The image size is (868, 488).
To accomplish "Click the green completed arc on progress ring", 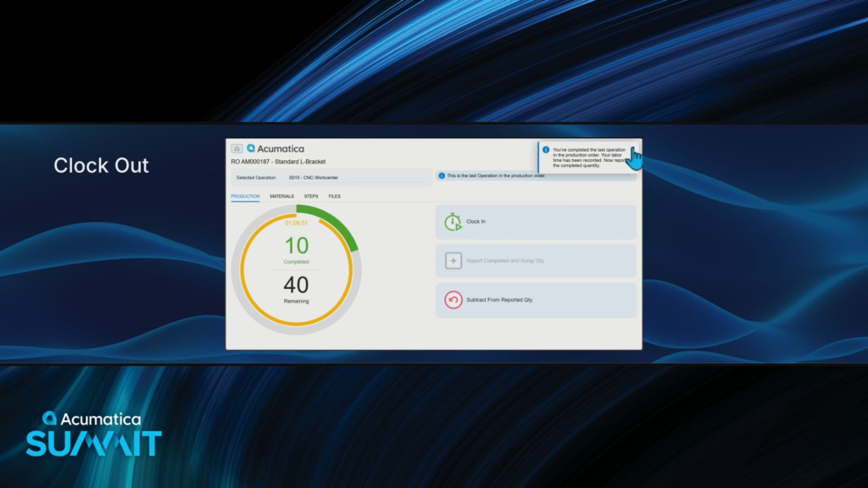I will [344, 230].
